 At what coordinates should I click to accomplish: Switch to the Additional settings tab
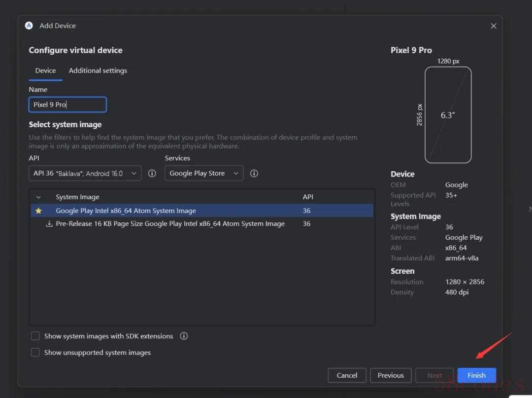click(x=98, y=71)
